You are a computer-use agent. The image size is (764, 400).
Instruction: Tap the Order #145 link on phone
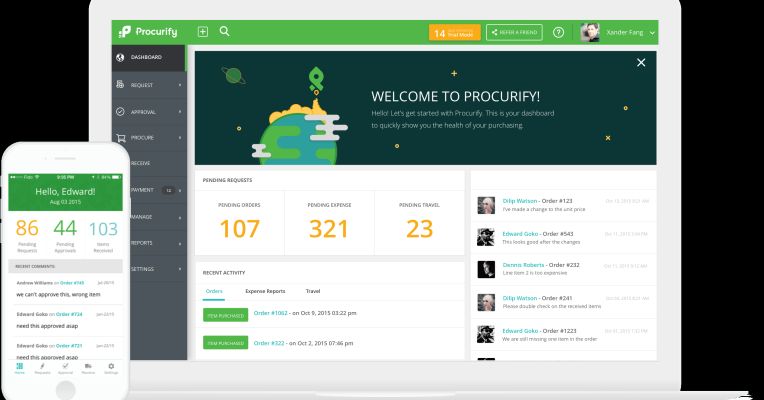[x=72, y=283]
